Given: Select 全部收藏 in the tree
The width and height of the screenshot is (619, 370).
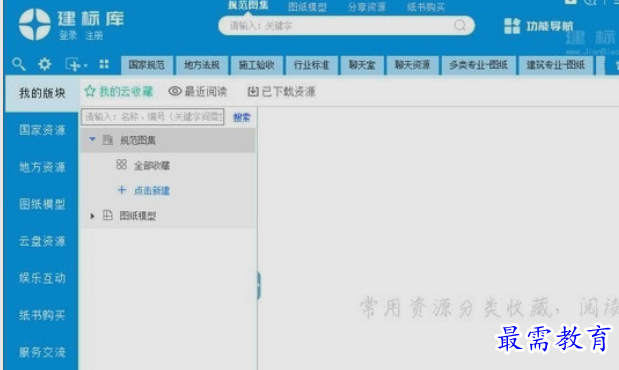Looking at the screenshot, I should point(152,166).
